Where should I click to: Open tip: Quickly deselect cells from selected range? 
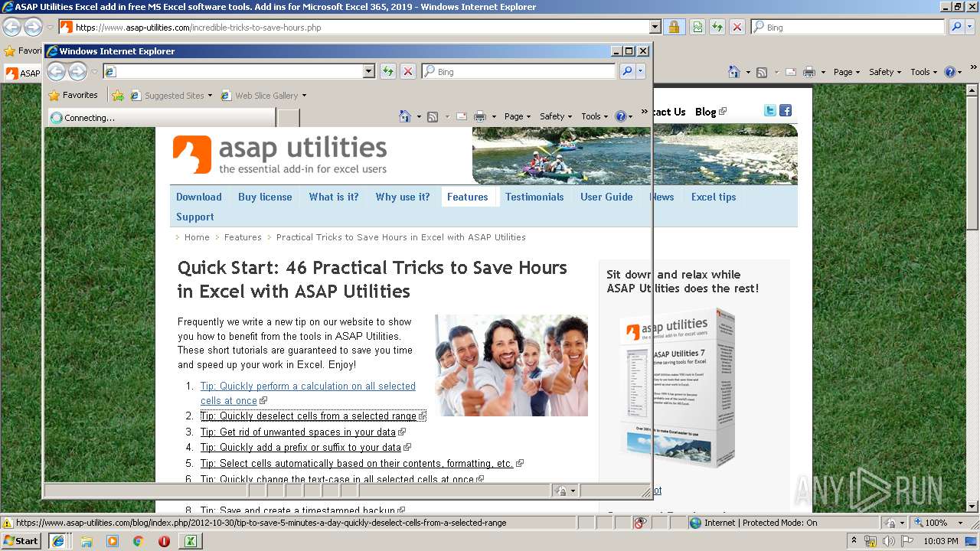[309, 416]
